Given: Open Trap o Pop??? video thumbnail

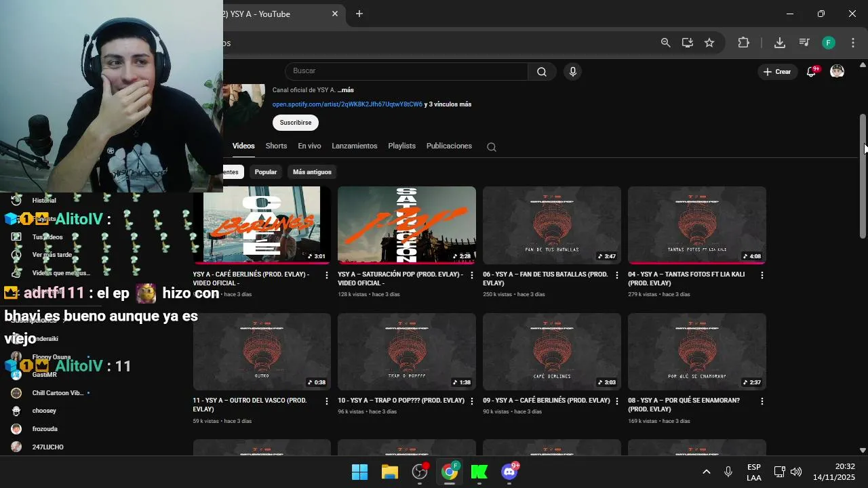Looking at the screenshot, I should (407, 352).
